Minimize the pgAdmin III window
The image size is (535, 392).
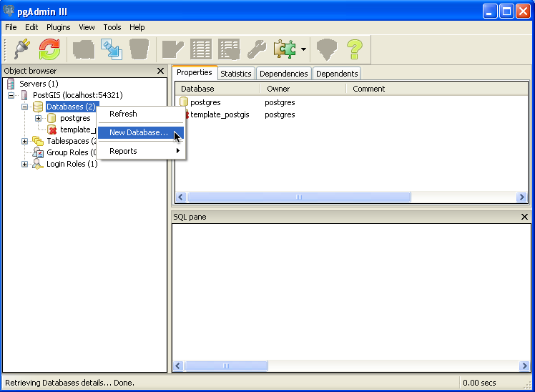(x=490, y=11)
